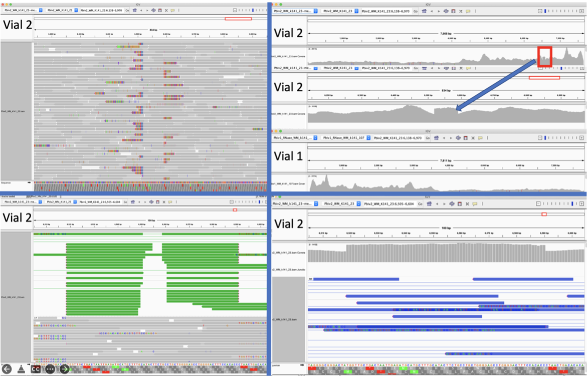This screenshot has height=378, width=588.
Task: Open Pbiv1_RNase_WM_k141_107 chromosome dropdown
Action: click(346, 138)
